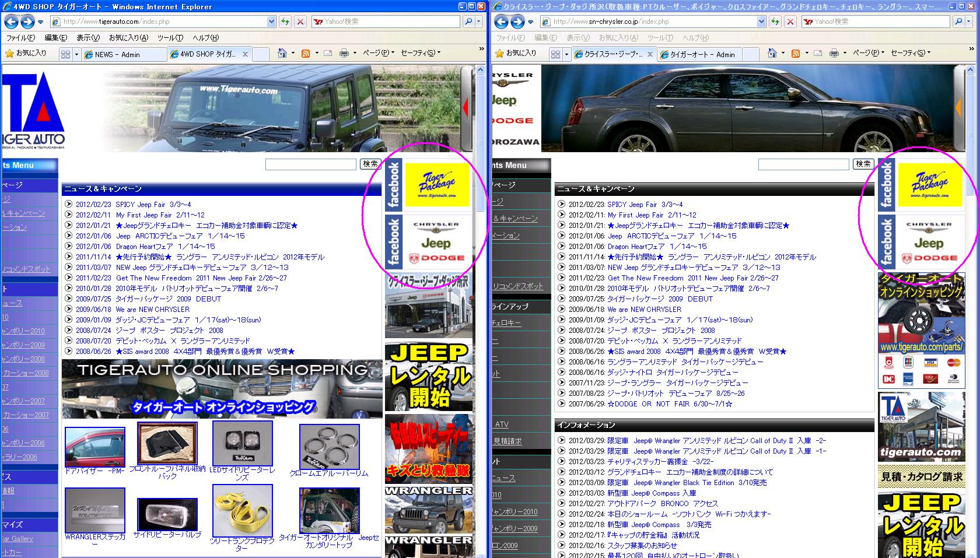
Task: Open 編集(E) menu in left window
Action: [x=56, y=38]
